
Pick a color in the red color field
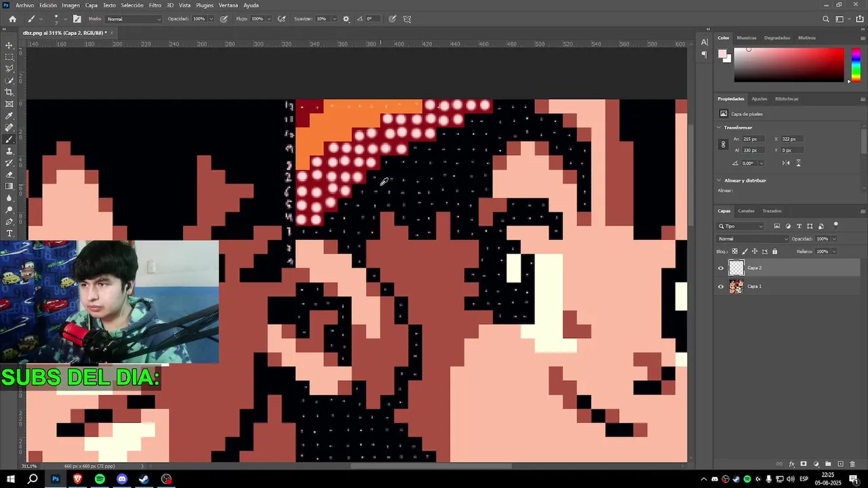789,64
